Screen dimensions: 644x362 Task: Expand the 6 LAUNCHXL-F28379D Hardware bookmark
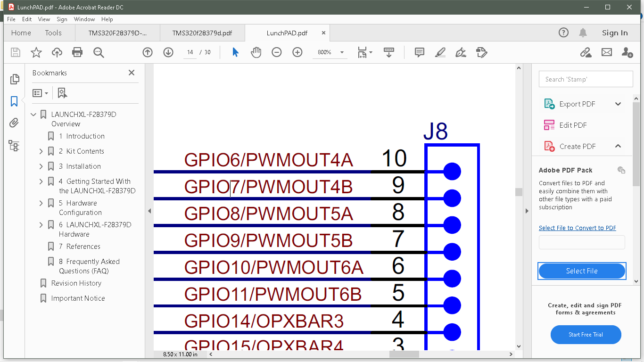click(41, 225)
